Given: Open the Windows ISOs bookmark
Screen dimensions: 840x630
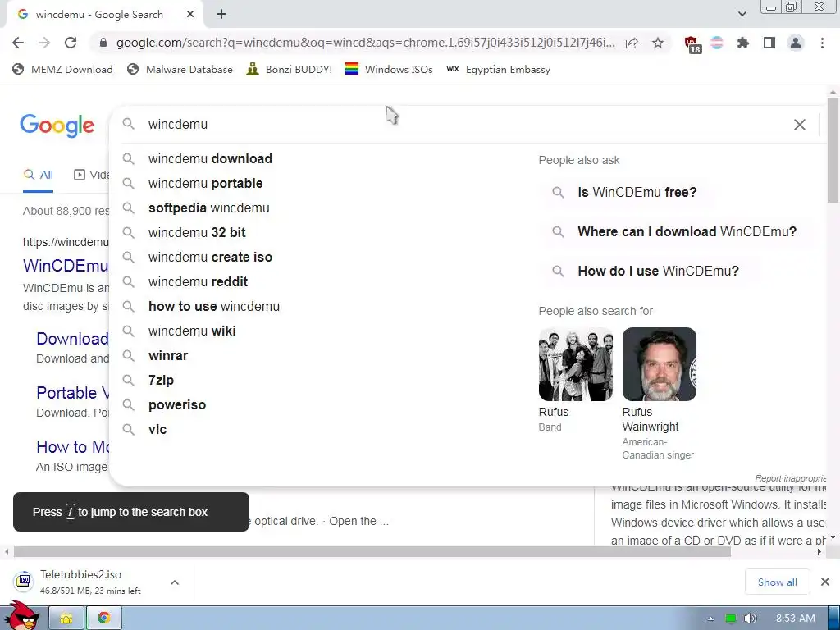Looking at the screenshot, I should (x=389, y=69).
